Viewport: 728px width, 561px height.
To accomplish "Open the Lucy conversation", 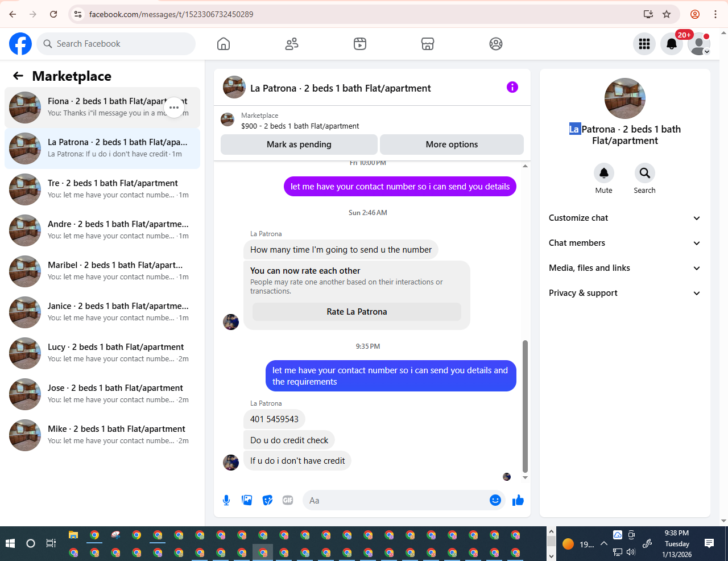I will click(102, 353).
